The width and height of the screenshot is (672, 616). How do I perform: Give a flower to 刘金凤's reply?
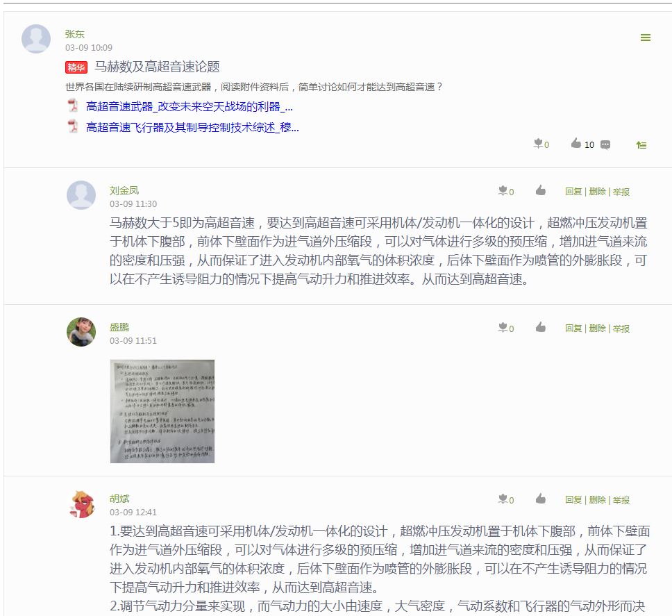pyautogui.click(x=503, y=191)
